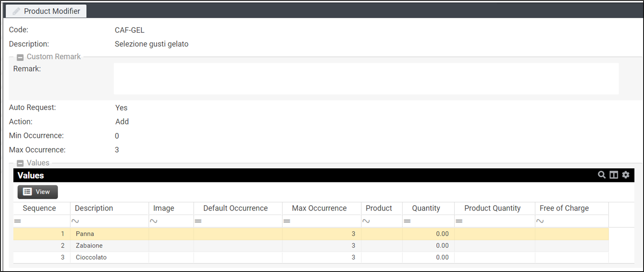Open filter operator under Default Occurrence column
This screenshot has height=272, width=644.
pyautogui.click(x=198, y=221)
